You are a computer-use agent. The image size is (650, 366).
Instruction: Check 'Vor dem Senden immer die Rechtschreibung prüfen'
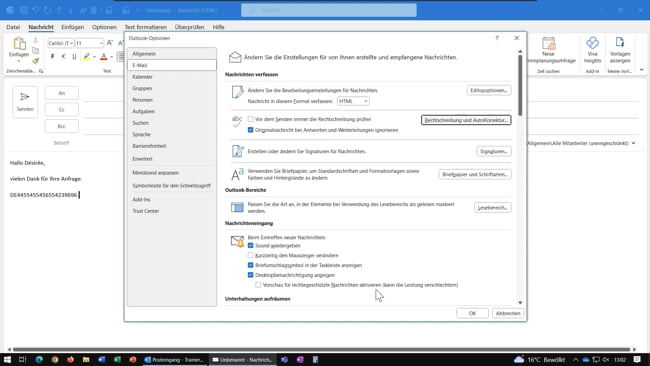250,119
